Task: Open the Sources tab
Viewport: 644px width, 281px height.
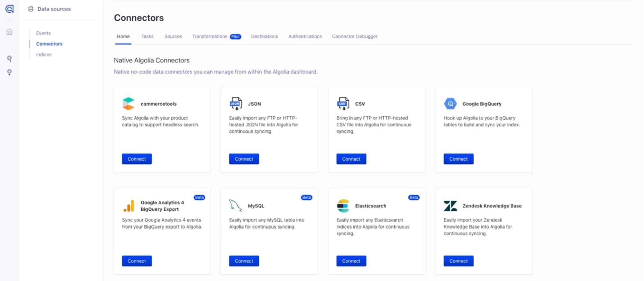Action: point(173,36)
